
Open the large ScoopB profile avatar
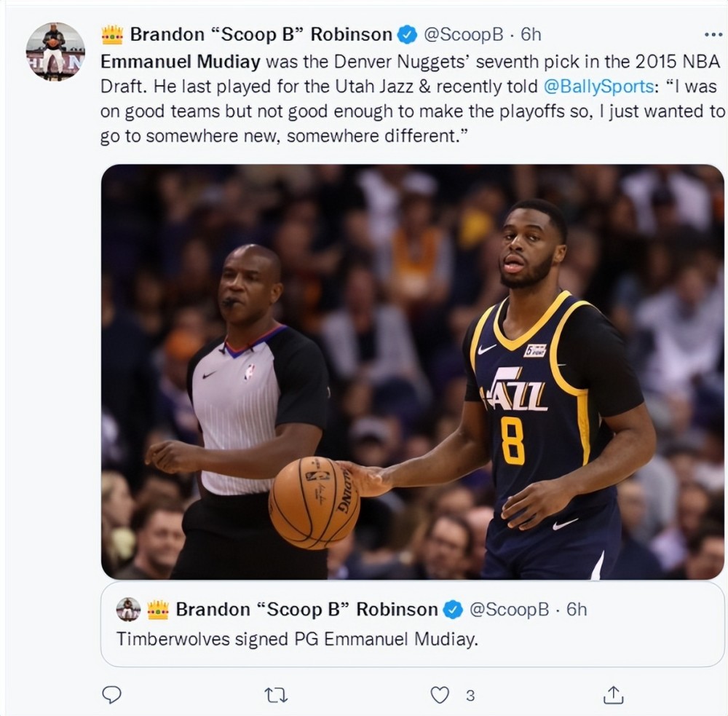55,51
